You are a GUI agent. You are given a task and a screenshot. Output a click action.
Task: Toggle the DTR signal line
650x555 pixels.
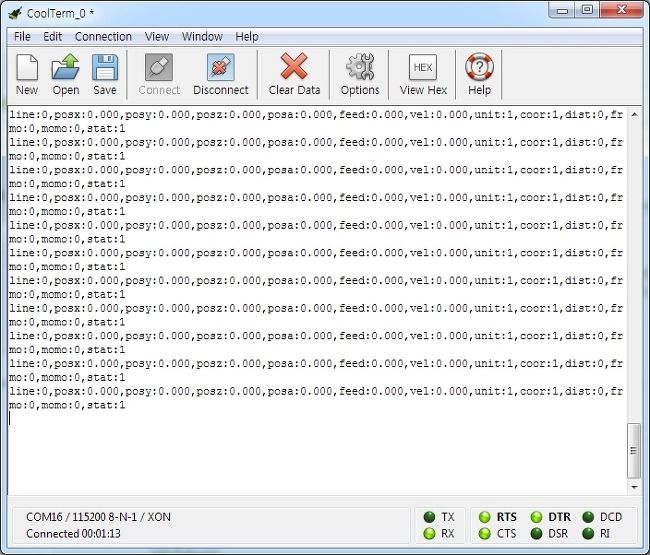(x=536, y=517)
